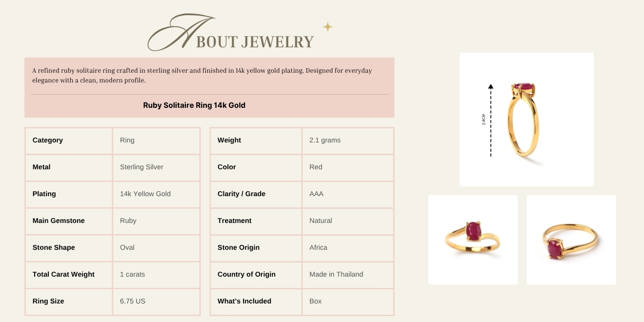Click the Oval stone shape value
This screenshot has height=322, width=644.
click(127, 247)
